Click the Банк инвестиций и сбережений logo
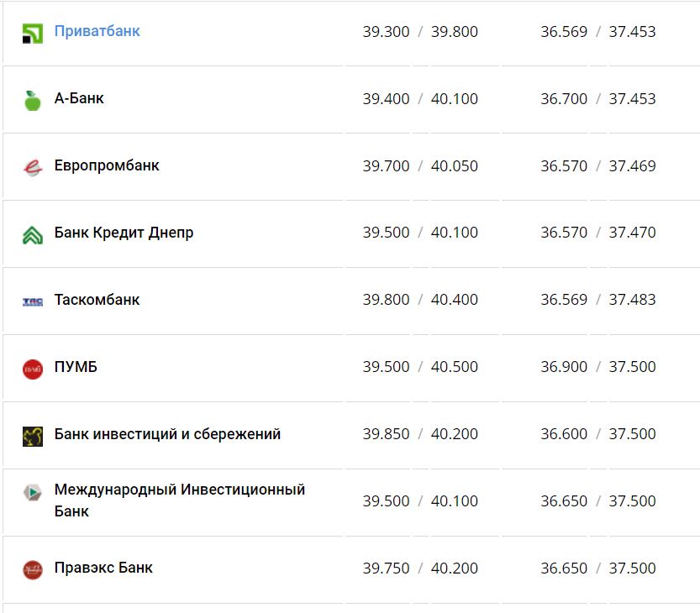 (31, 434)
